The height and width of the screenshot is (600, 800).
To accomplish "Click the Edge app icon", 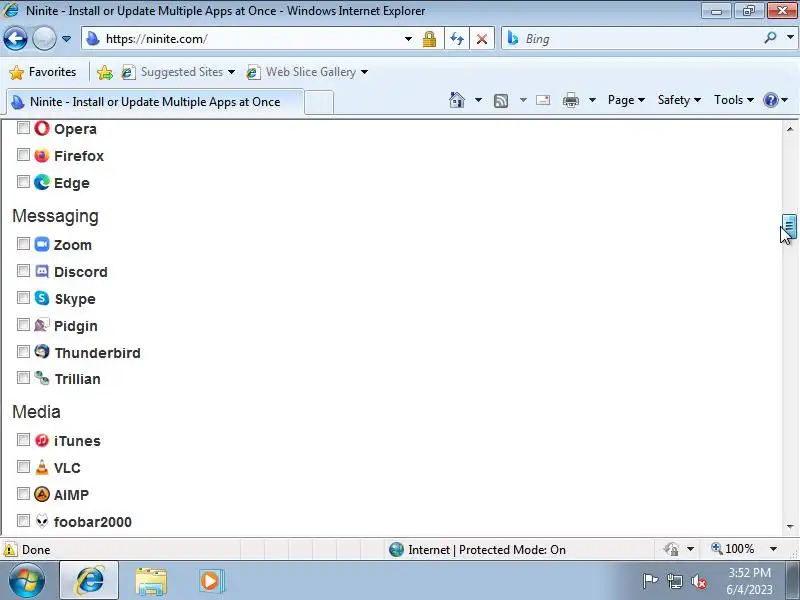I will tap(42, 182).
